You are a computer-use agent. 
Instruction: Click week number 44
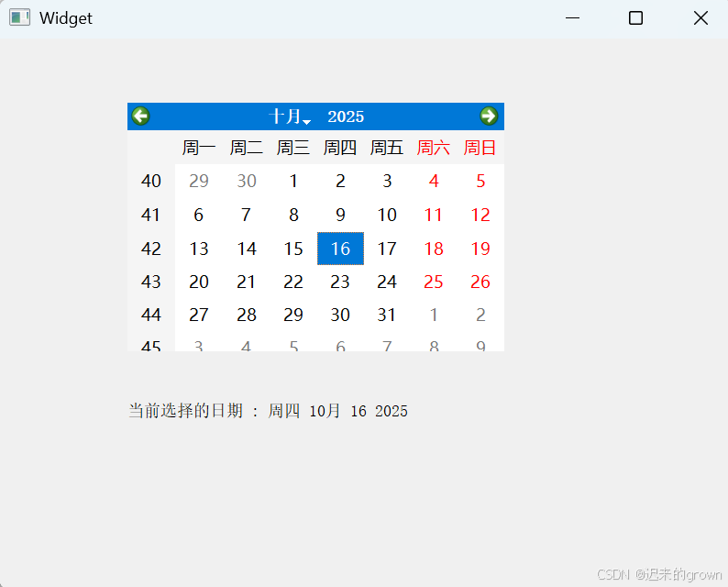click(151, 315)
